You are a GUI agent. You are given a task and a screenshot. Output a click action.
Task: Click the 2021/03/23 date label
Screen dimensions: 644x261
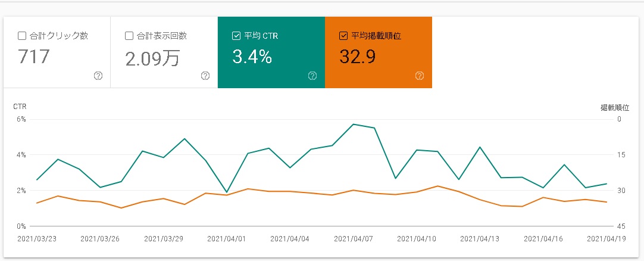36,239
